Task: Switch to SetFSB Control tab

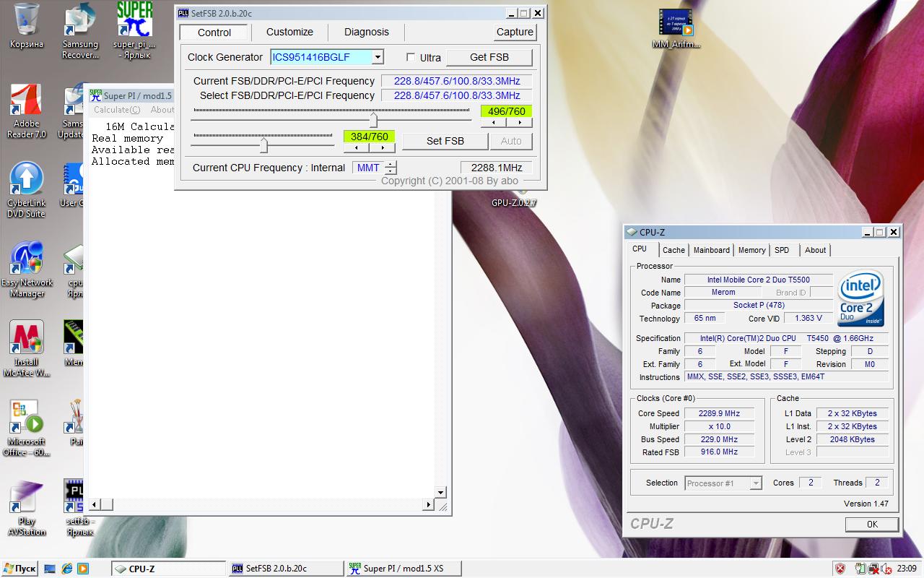Action: pos(214,33)
